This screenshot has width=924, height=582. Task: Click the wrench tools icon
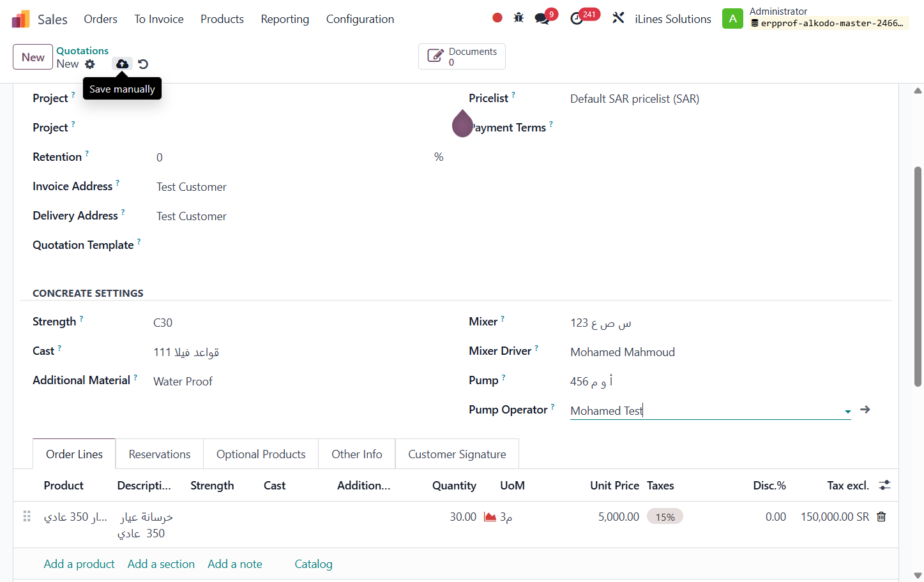coord(618,18)
